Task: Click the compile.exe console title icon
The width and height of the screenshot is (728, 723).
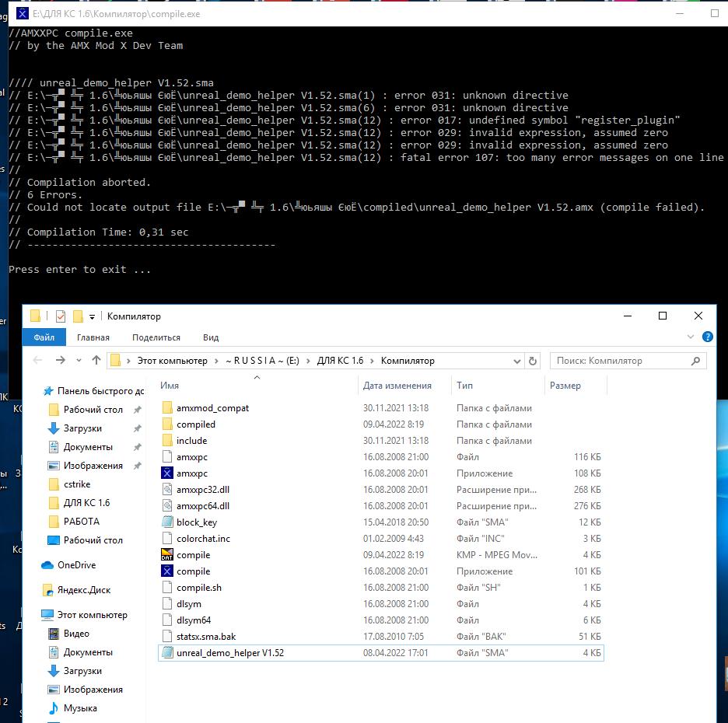Action: tap(22, 13)
